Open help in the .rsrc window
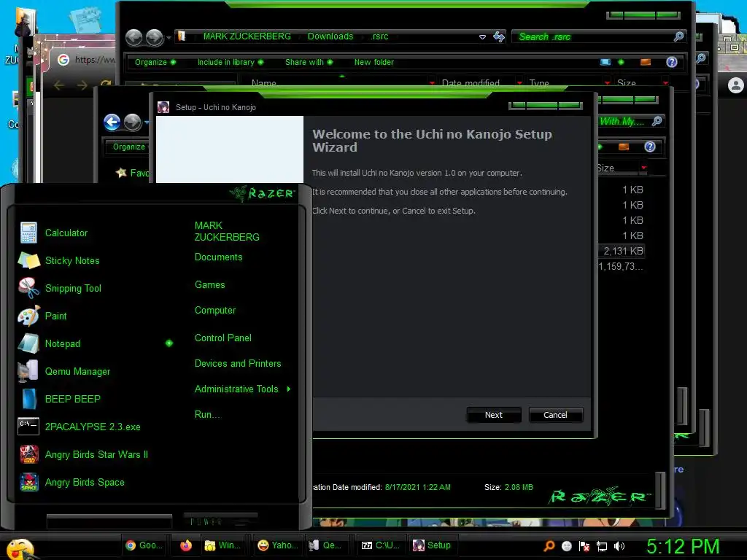747x560 pixels. click(672, 62)
